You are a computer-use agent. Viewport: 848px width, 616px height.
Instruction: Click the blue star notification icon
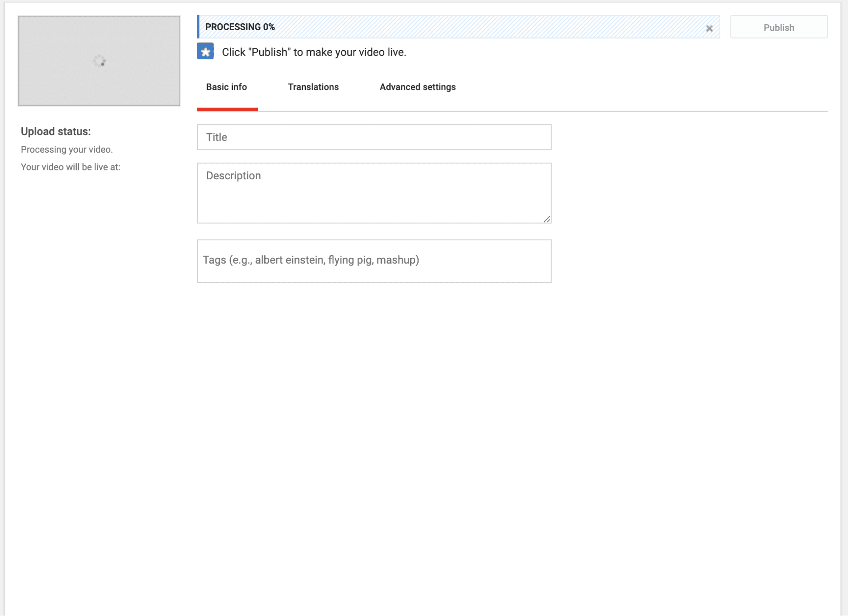205,52
